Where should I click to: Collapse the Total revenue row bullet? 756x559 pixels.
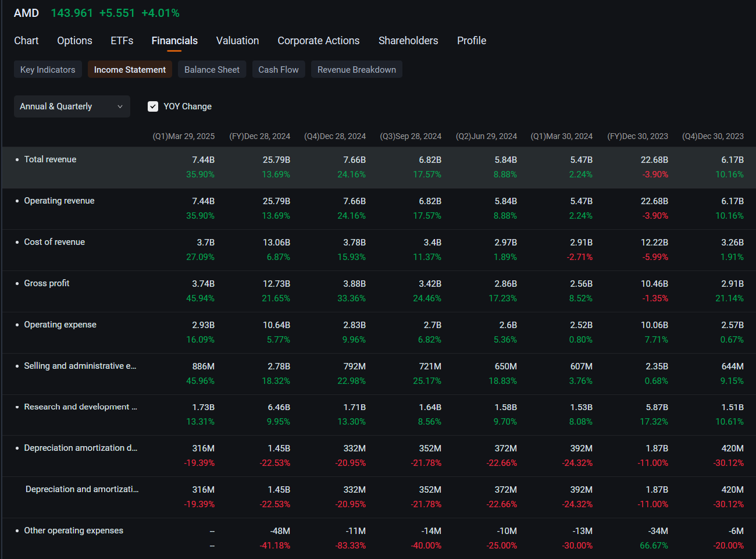click(x=17, y=159)
